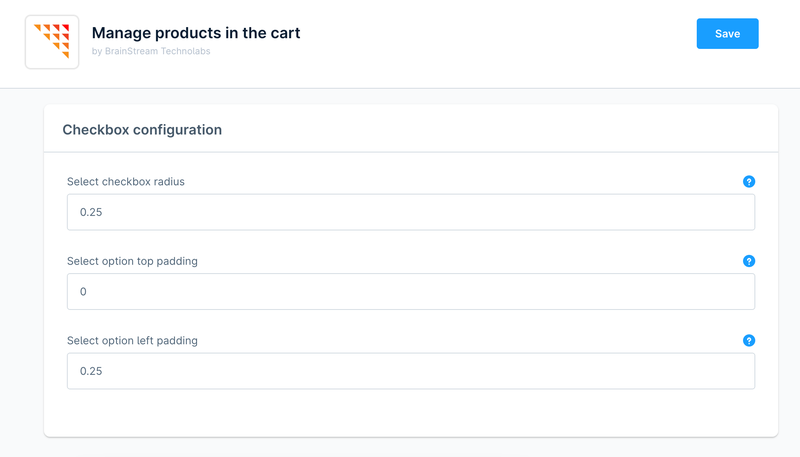Image resolution: width=800 pixels, height=457 pixels.
Task: Click the orange triangles app logo
Action: 52,42
